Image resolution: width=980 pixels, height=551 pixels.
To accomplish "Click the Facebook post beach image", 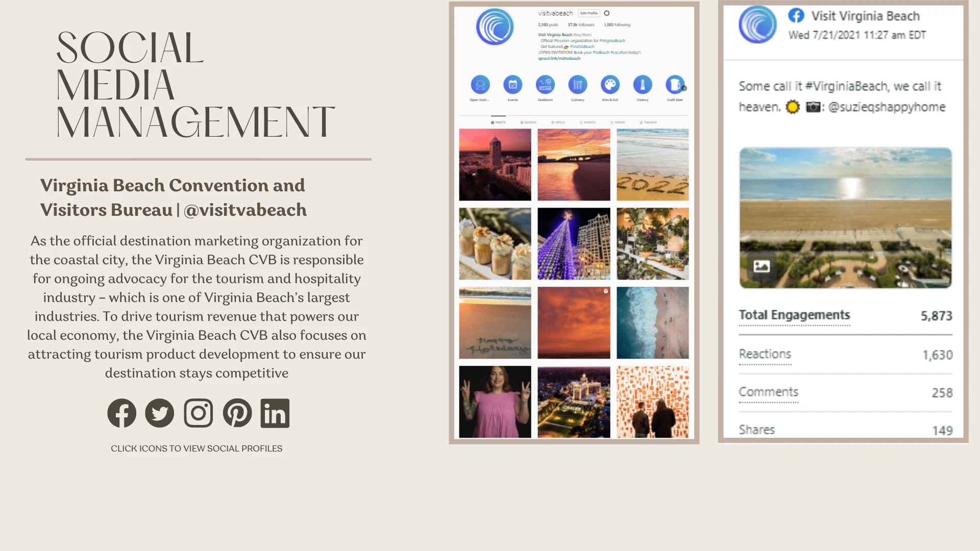I will coord(845,218).
